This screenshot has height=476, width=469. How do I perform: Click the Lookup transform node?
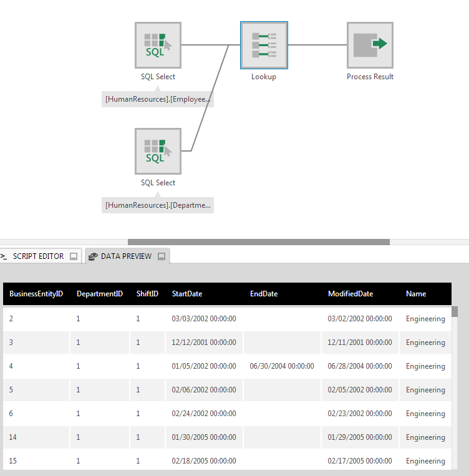click(x=264, y=45)
